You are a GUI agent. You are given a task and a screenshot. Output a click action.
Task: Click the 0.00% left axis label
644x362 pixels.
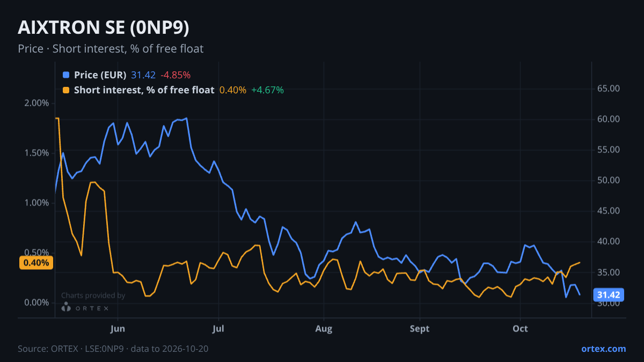pos(37,302)
